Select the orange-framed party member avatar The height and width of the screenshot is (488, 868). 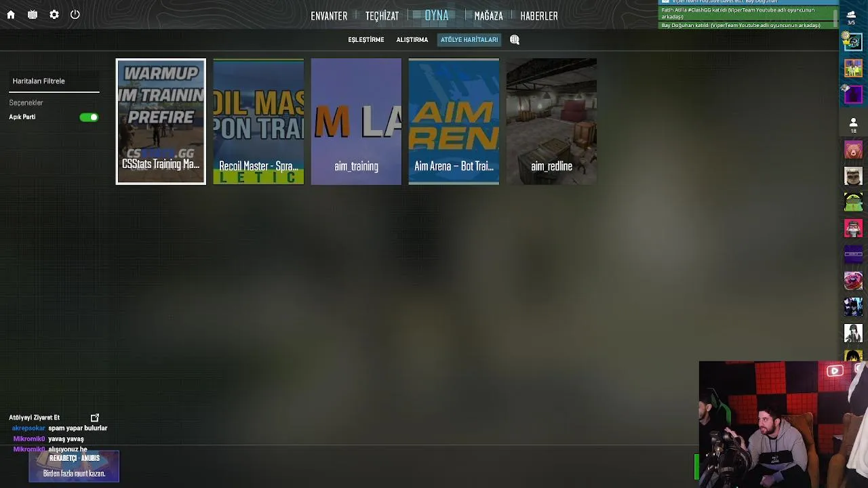[x=853, y=68]
